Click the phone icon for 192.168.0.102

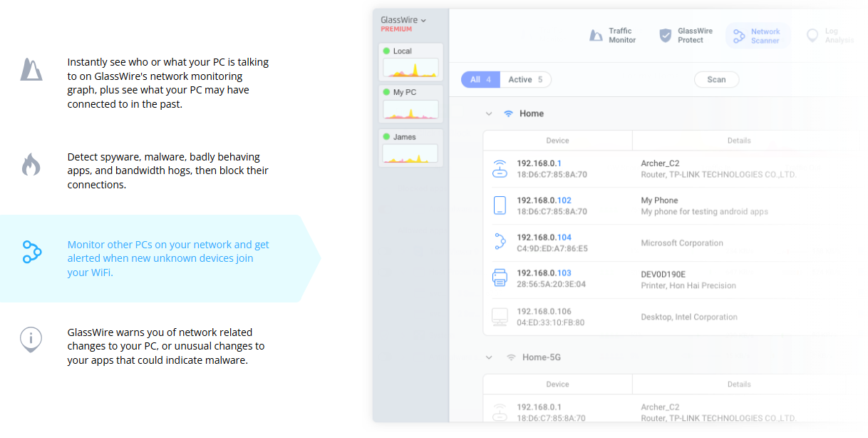point(500,205)
